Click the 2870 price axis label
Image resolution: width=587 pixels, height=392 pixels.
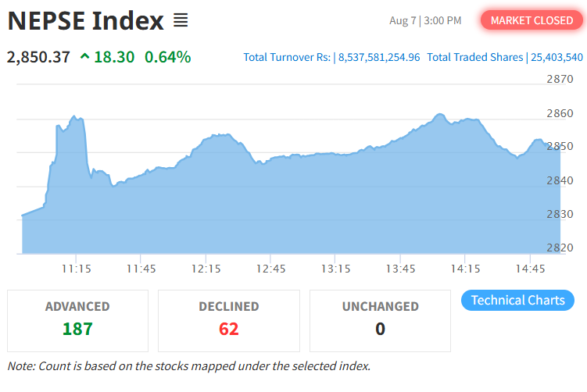tap(560, 79)
